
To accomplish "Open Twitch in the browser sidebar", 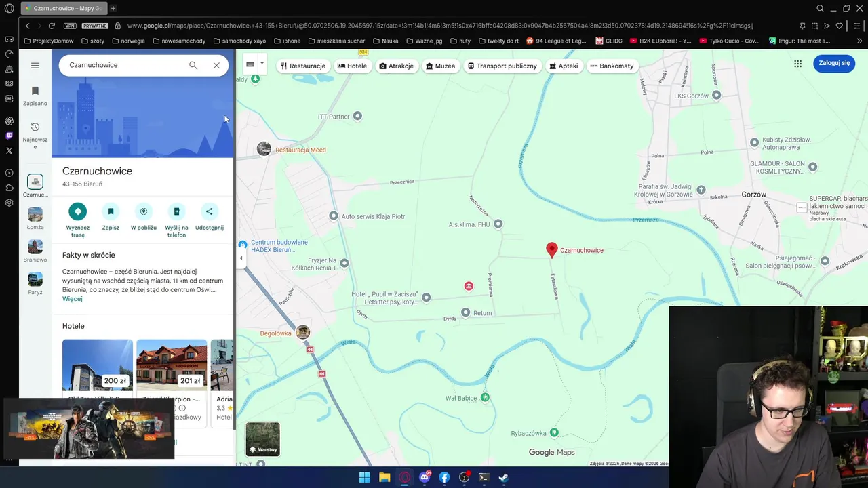I will [9, 136].
